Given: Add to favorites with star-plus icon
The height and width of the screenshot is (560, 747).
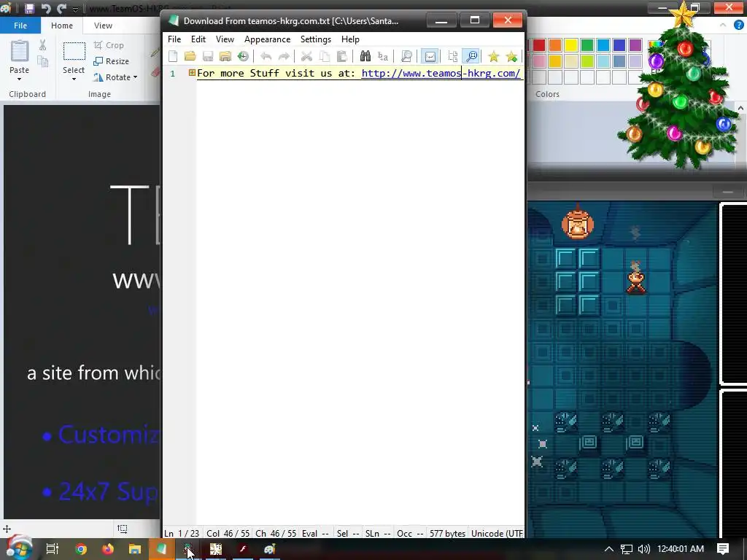Looking at the screenshot, I should (511, 56).
